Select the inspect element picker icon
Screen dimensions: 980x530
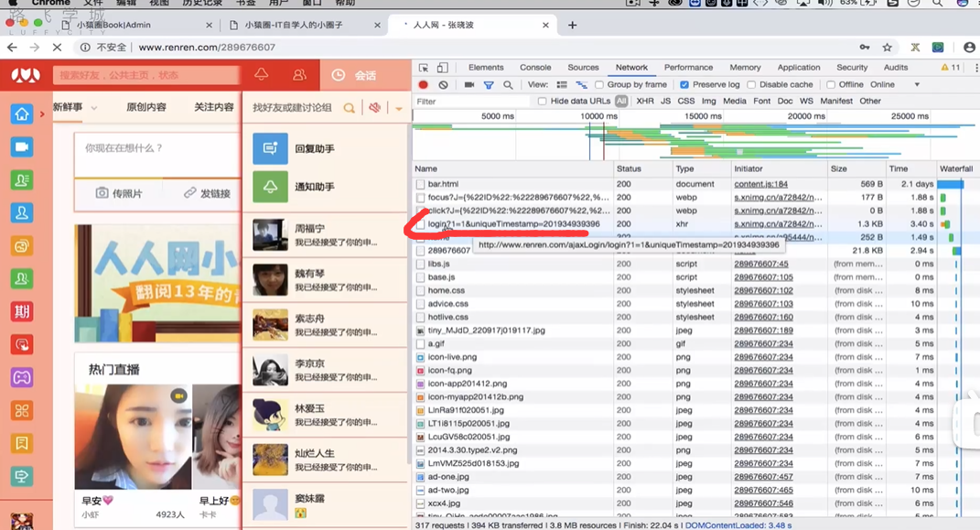[x=424, y=68]
